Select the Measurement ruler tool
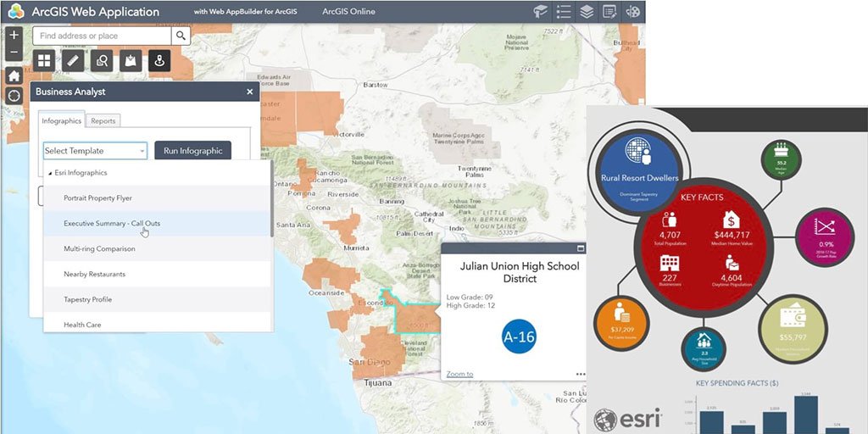 point(73,61)
